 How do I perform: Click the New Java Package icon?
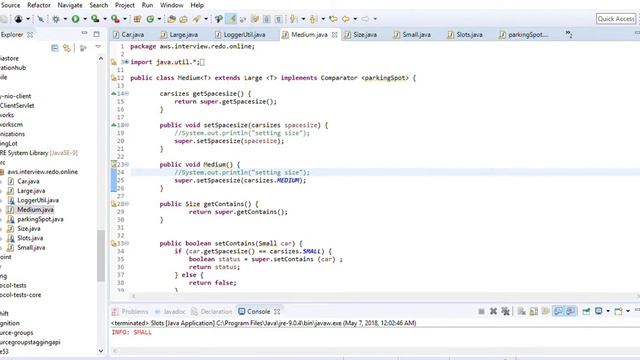[138, 19]
